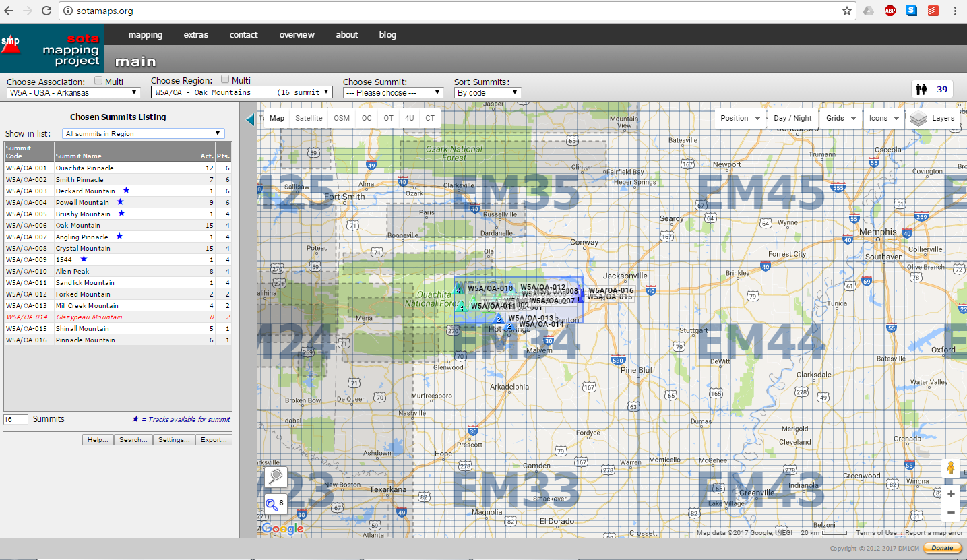Zoom out the map with minus button
The height and width of the screenshot is (560, 967).
[x=951, y=513]
